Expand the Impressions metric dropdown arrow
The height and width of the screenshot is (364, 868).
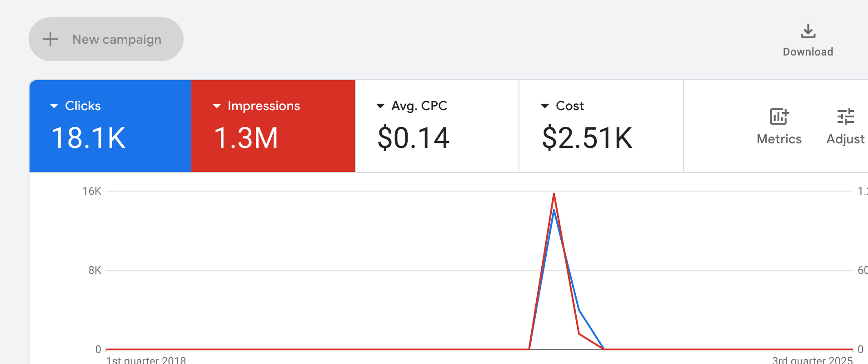[217, 106]
